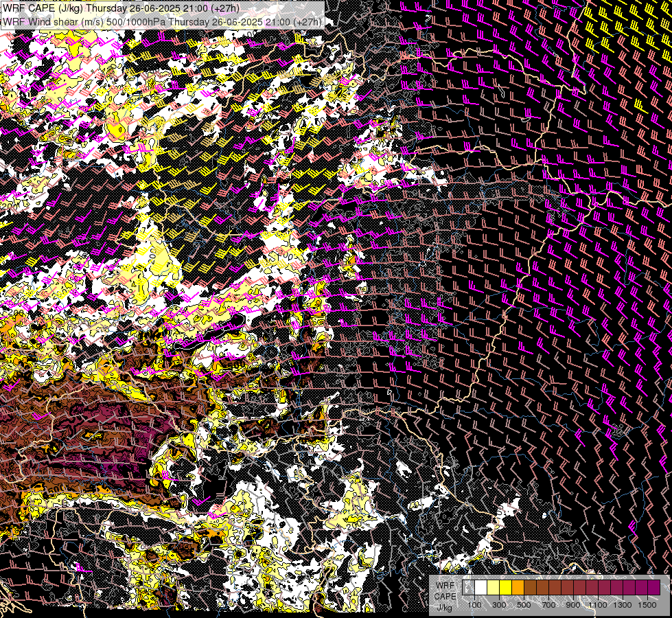
Task: Click the legend value 1100
Action: [598, 605]
